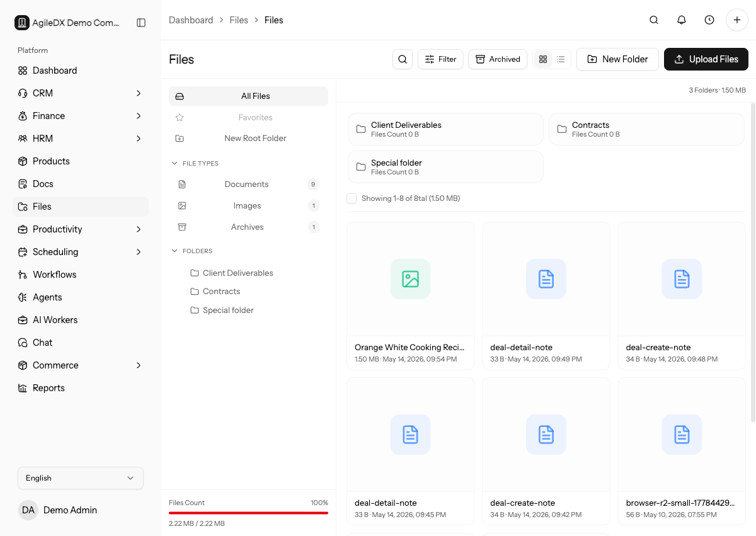The image size is (756, 536).
Task: Open Products in sidebar
Action: 81,161
